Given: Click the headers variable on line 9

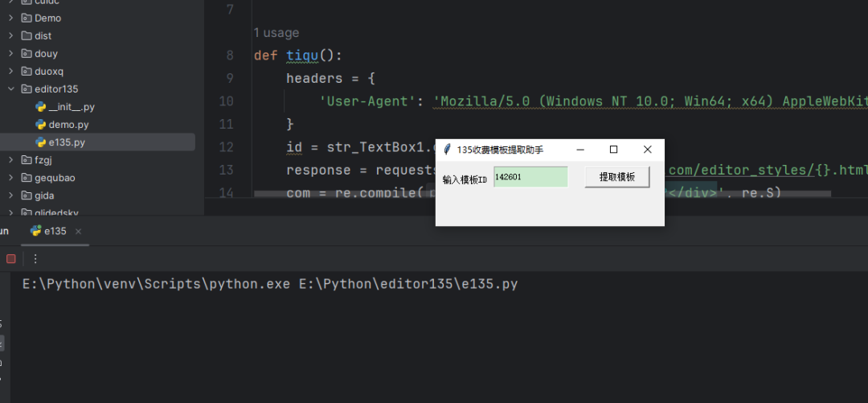Looking at the screenshot, I should pos(314,79).
